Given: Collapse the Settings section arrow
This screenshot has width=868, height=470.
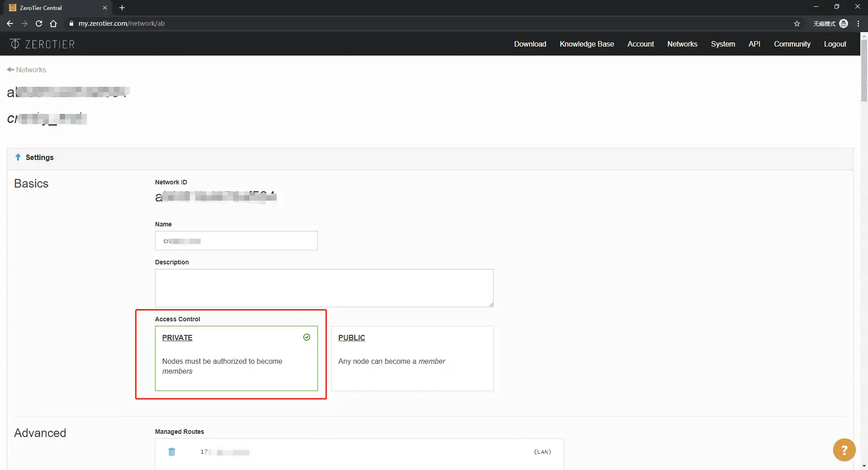Looking at the screenshot, I should click(18, 157).
